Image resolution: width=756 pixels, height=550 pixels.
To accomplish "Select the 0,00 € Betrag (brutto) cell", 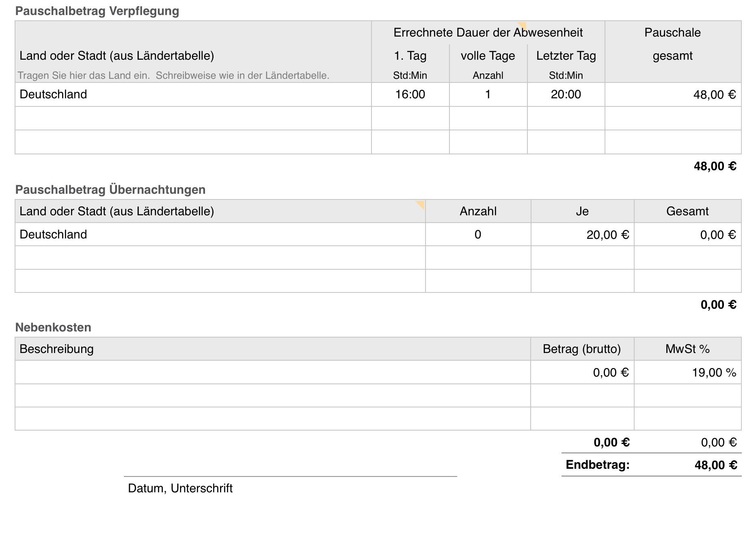I will coord(583,372).
